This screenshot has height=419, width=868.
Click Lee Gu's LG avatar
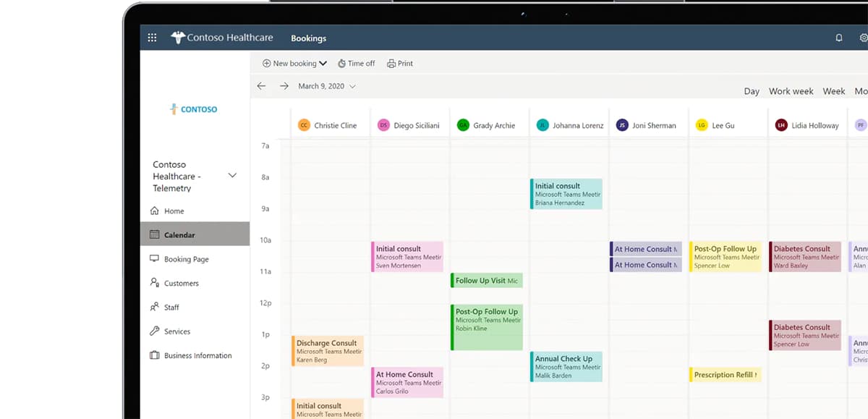tap(702, 125)
